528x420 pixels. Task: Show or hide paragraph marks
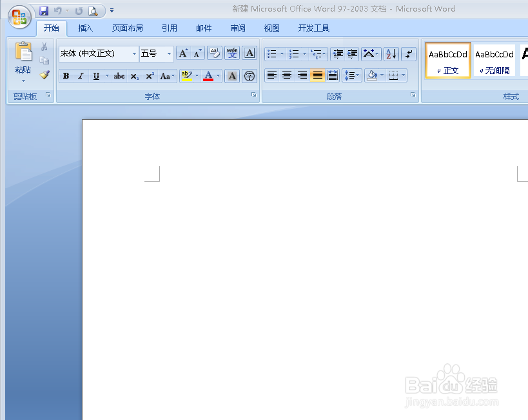pyautogui.click(x=409, y=54)
